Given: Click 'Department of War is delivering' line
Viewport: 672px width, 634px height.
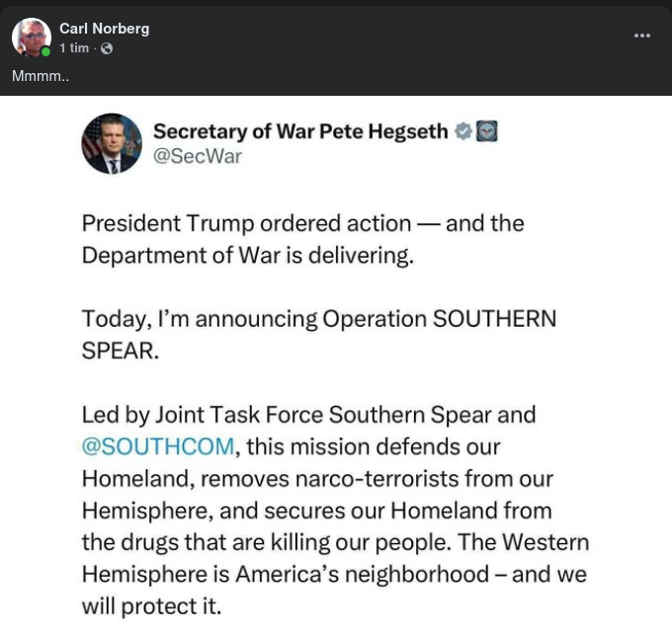Looking at the screenshot, I should click(x=247, y=255).
